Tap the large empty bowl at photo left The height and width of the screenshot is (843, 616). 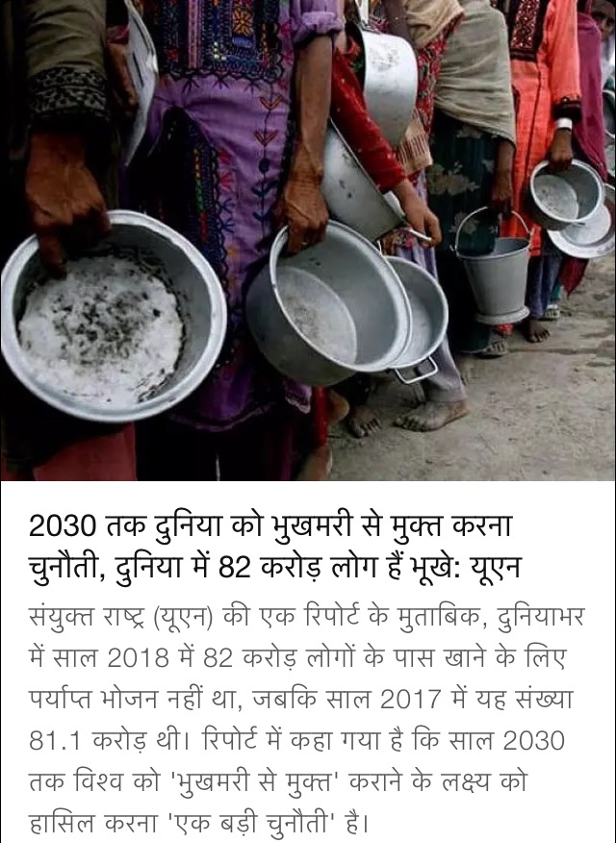112,316
